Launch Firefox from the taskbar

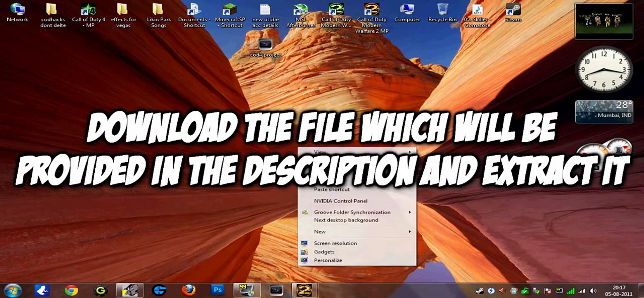click(189, 290)
